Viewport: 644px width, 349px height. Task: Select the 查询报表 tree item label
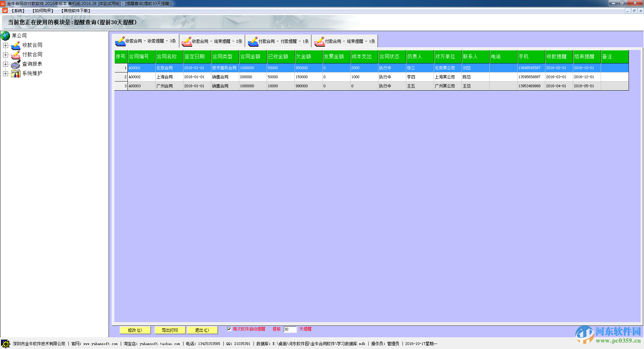tap(32, 64)
